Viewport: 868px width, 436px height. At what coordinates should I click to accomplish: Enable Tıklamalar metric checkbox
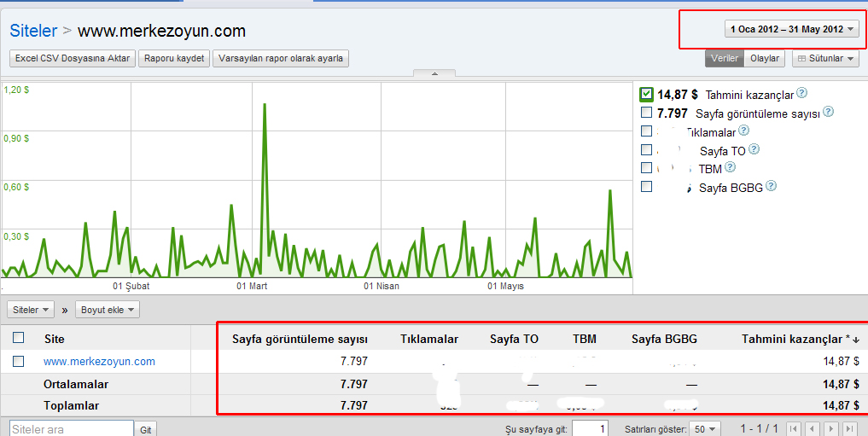(646, 131)
